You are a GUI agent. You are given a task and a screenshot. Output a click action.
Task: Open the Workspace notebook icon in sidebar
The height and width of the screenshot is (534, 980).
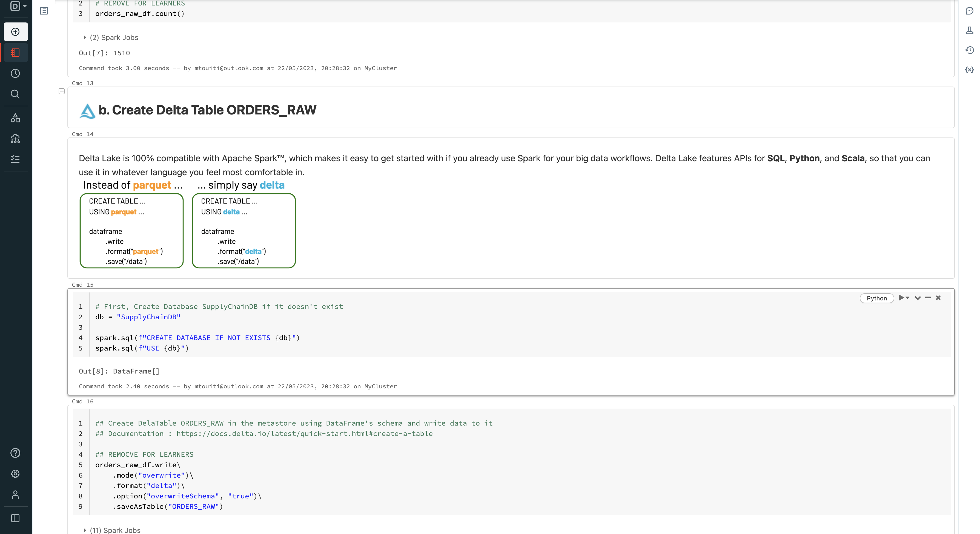click(16, 53)
